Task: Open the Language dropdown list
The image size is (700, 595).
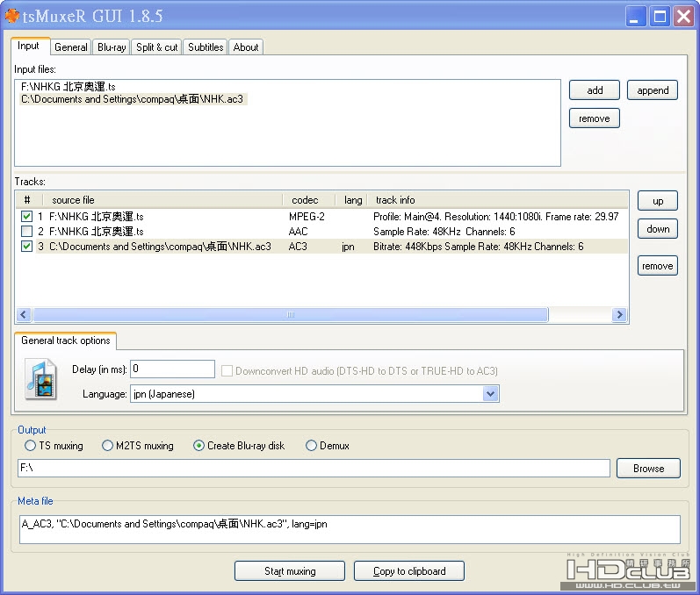Action: [x=490, y=394]
